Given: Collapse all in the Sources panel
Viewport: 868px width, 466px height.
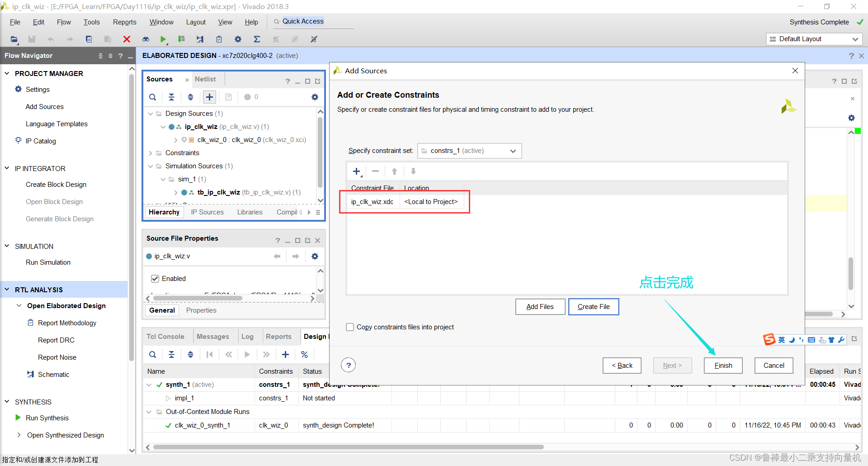Looking at the screenshot, I should [x=171, y=97].
